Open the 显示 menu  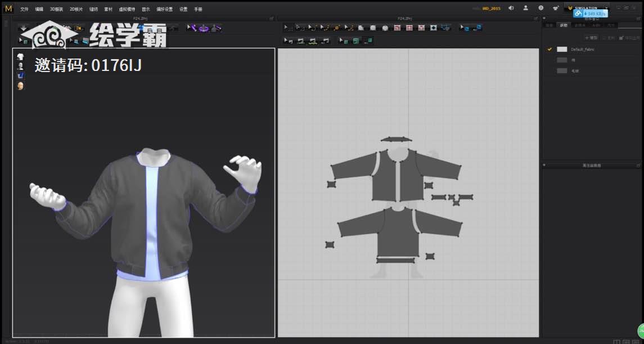(146, 8)
